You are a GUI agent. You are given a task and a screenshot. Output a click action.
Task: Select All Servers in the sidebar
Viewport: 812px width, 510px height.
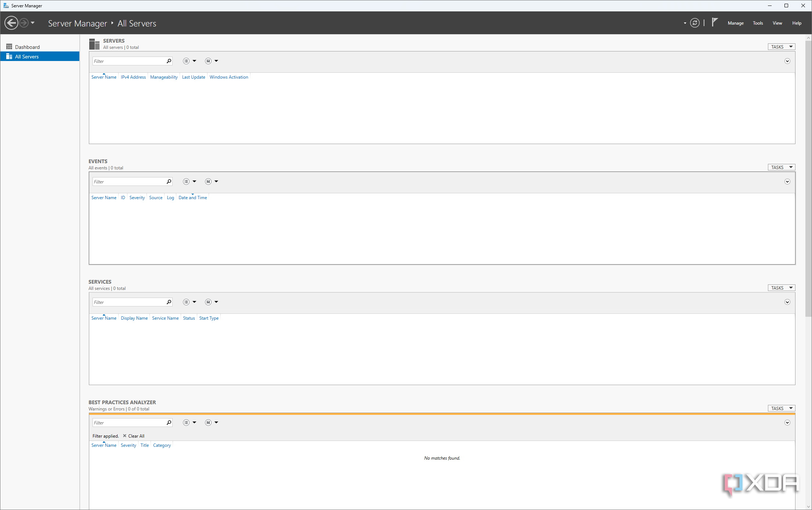40,57
